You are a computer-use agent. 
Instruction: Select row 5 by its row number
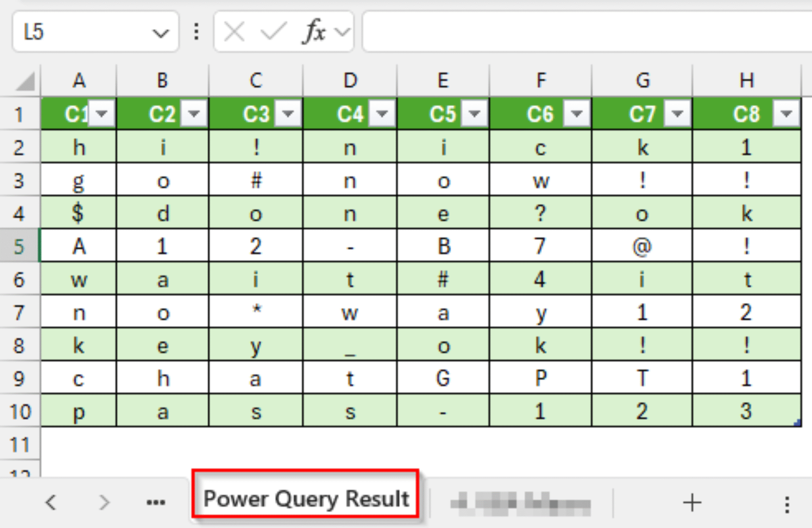coord(19,245)
